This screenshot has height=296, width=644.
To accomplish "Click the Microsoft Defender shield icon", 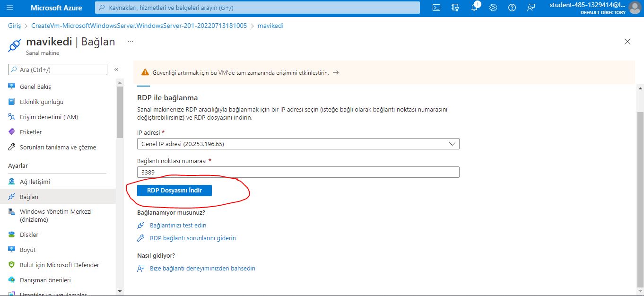I will (12, 265).
